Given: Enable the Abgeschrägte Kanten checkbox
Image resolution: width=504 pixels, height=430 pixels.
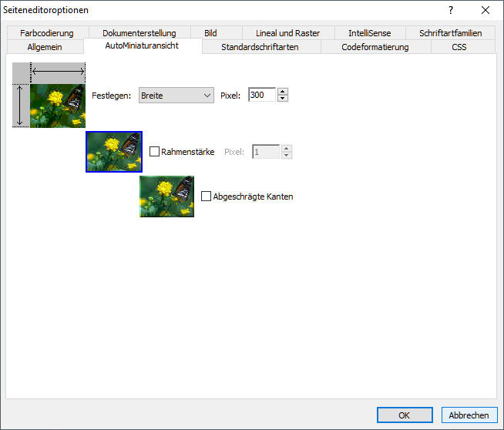Looking at the screenshot, I should point(206,196).
